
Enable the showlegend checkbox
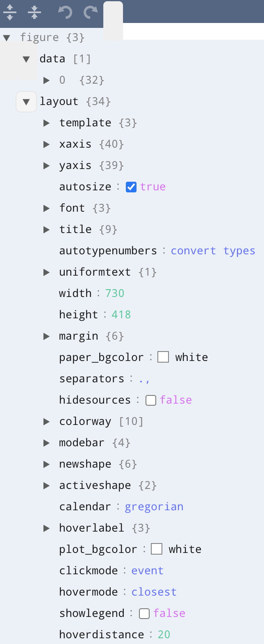coord(144,614)
